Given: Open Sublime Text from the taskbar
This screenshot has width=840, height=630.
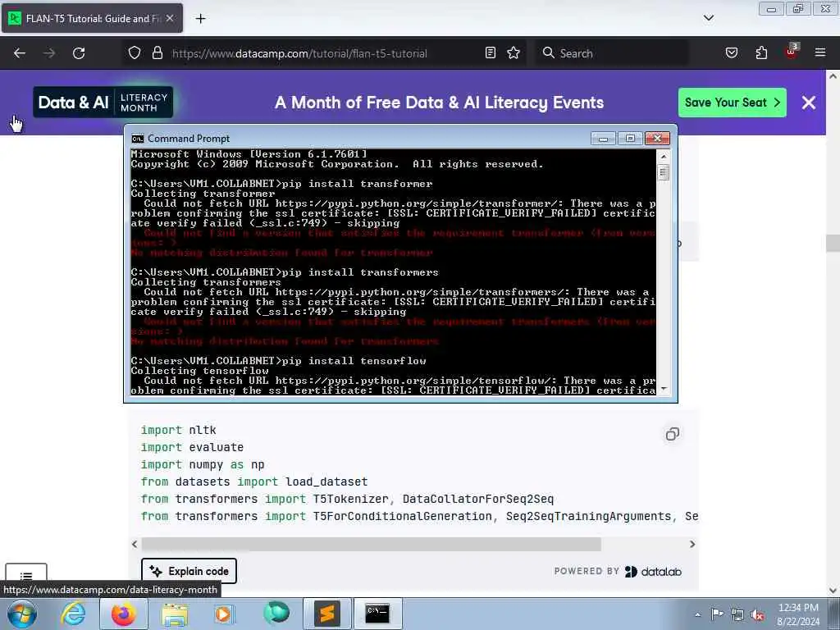Looking at the screenshot, I should (x=326, y=614).
